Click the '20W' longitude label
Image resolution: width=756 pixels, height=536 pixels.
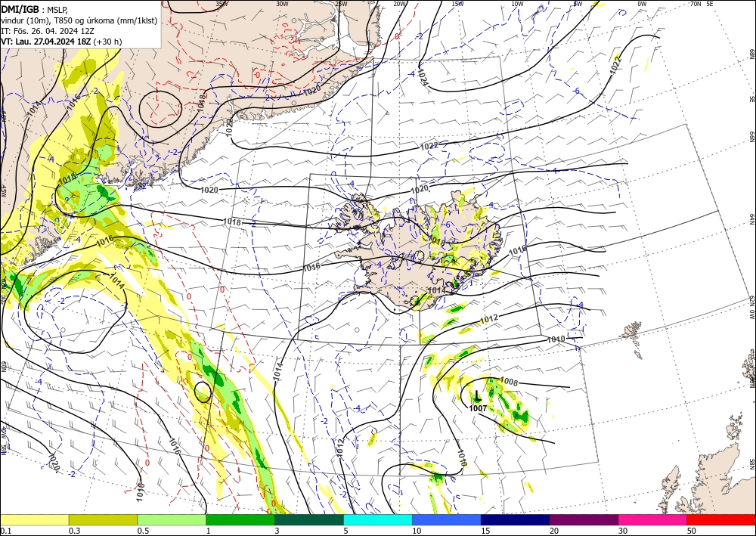pyautogui.click(x=399, y=4)
